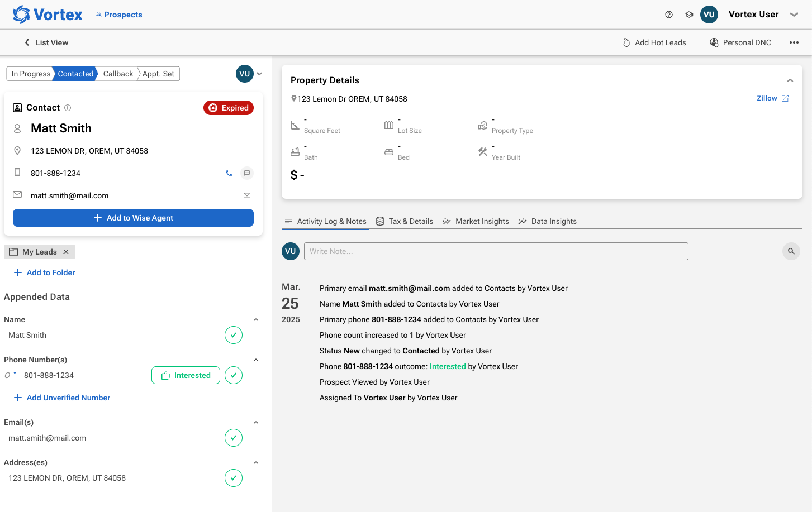Switch to Activity Log & Notes tab
Image resolution: width=812 pixels, height=512 pixels.
point(325,221)
